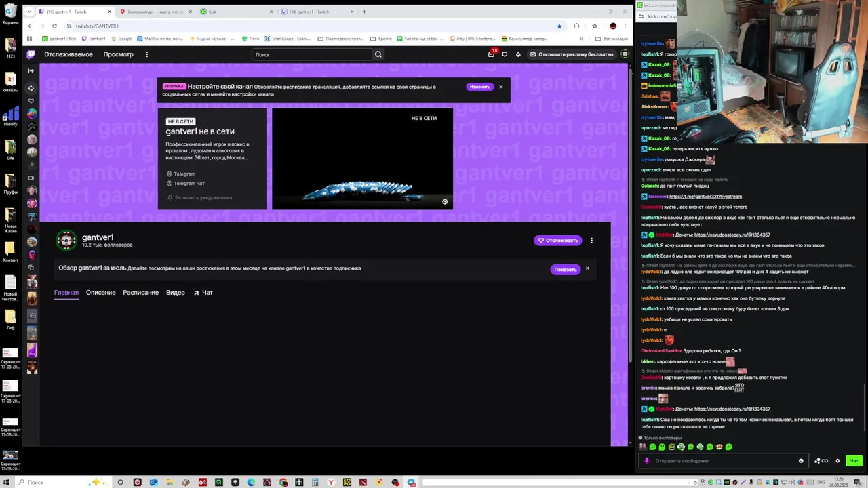The width and height of the screenshot is (868, 488).
Task: Open the Корзина recycle bin desktop icon
Action: (10, 14)
